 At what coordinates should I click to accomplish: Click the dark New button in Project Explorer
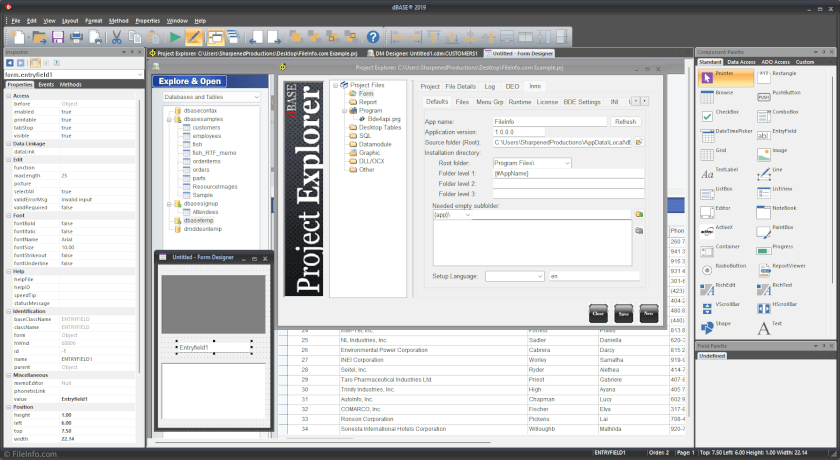click(649, 314)
